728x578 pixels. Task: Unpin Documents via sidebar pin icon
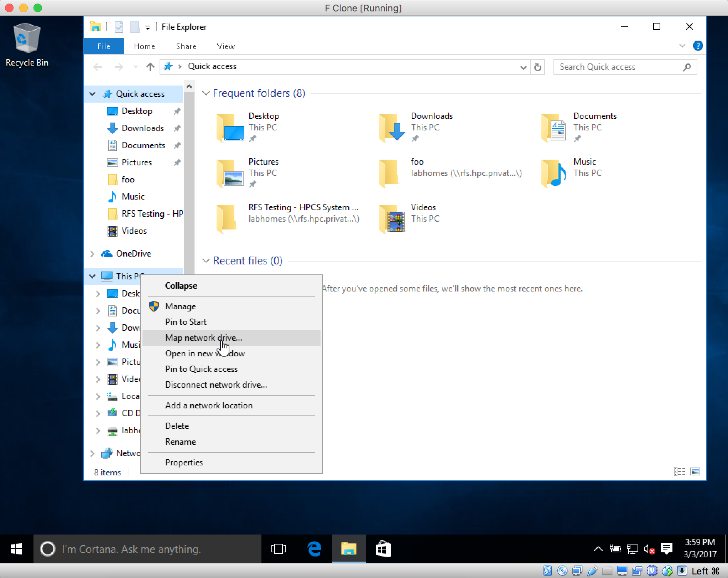tap(177, 145)
